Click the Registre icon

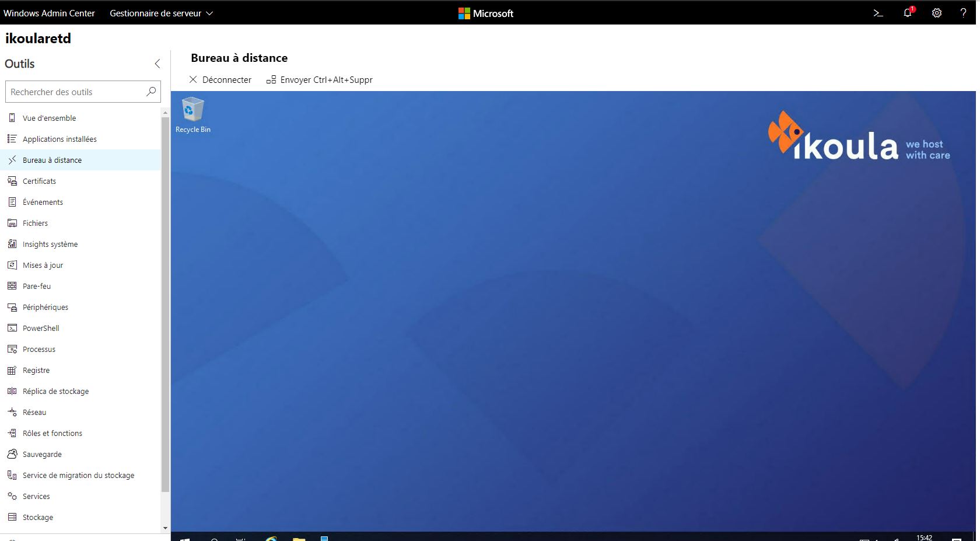point(12,370)
